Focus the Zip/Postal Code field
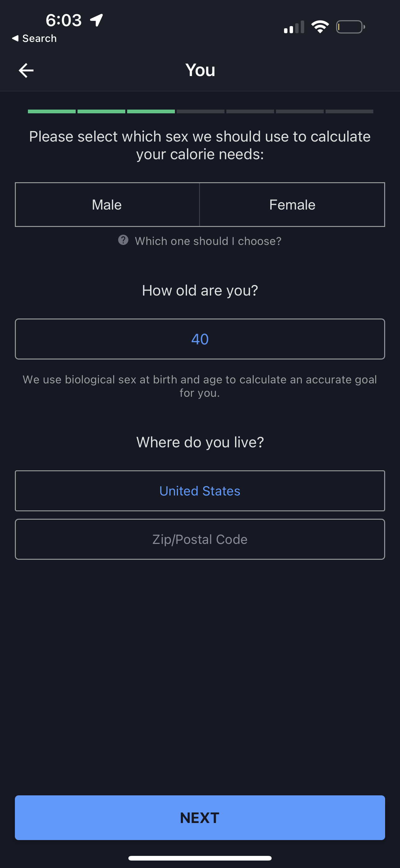 200,540
